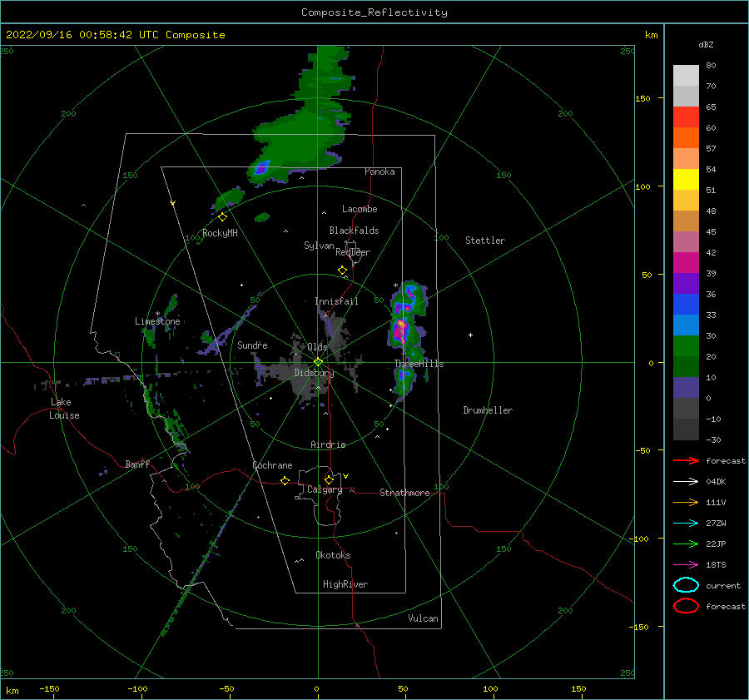Click the cyan 27ZW arrow in legend
The image size is (749, 700).
(686, 524)
